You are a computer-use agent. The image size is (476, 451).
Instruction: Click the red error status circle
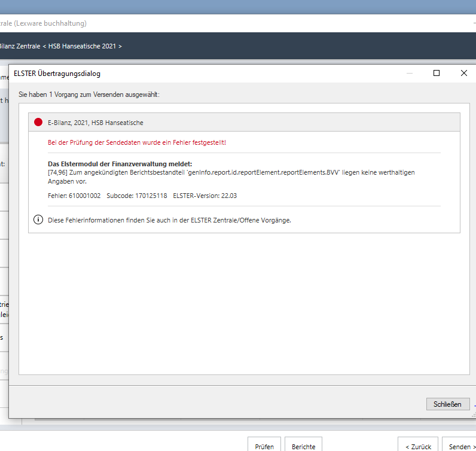click(38, 122)
